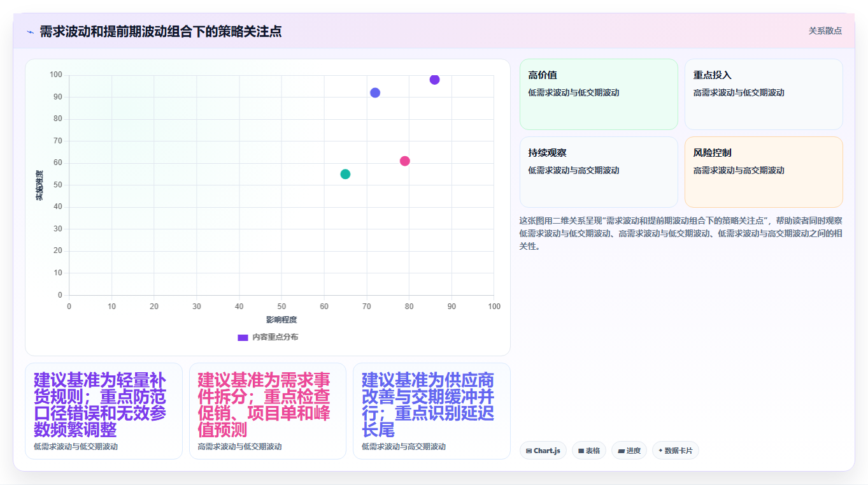Click 高需求波动与低交期波动 under the pink card
This screenshot has height=485, width=868.
pyautogui.click(x=240, y=447)
